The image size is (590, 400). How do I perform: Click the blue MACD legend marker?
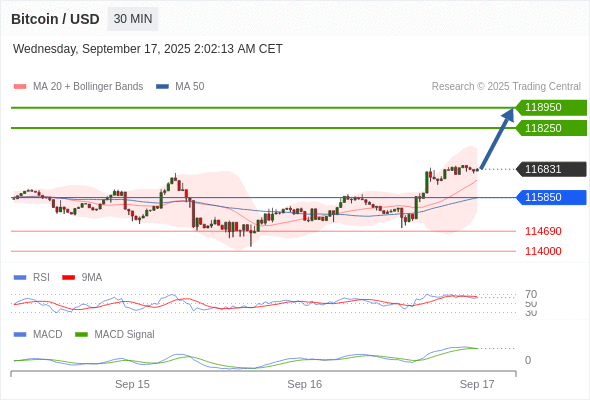(x=20, y=335)
